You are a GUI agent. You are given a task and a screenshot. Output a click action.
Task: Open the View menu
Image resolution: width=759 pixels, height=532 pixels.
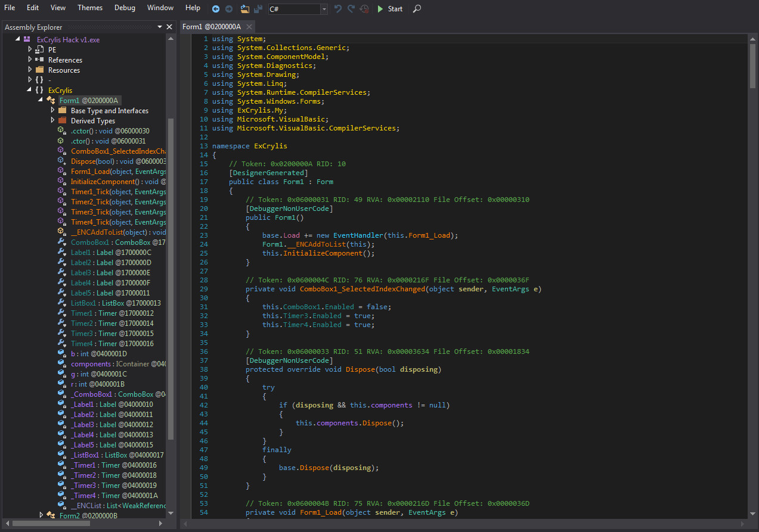pos(58,8)
